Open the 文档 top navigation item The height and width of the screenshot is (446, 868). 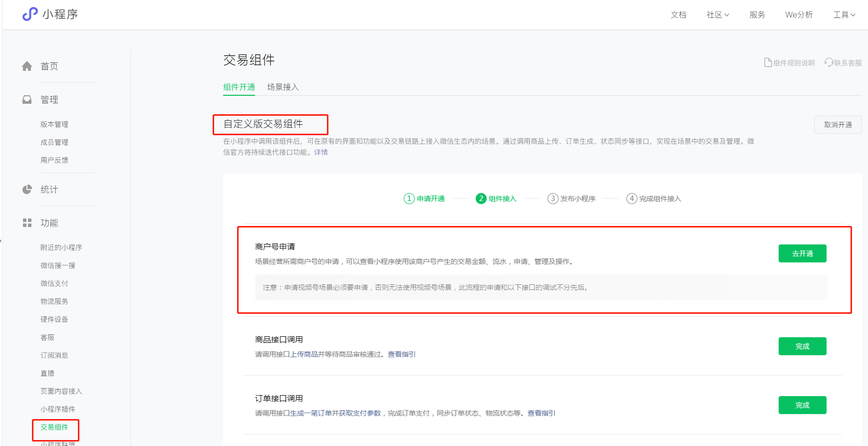[x=678, y=15]
